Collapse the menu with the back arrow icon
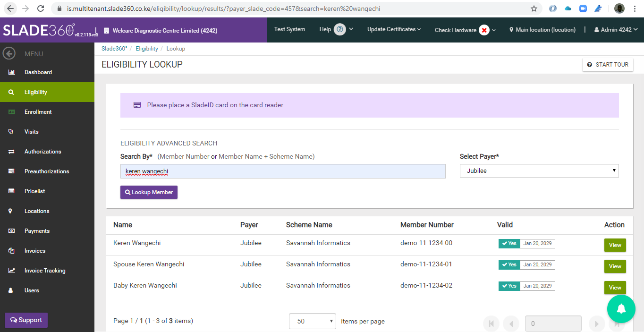Screen dimensions: 644x332 (9, 53)
